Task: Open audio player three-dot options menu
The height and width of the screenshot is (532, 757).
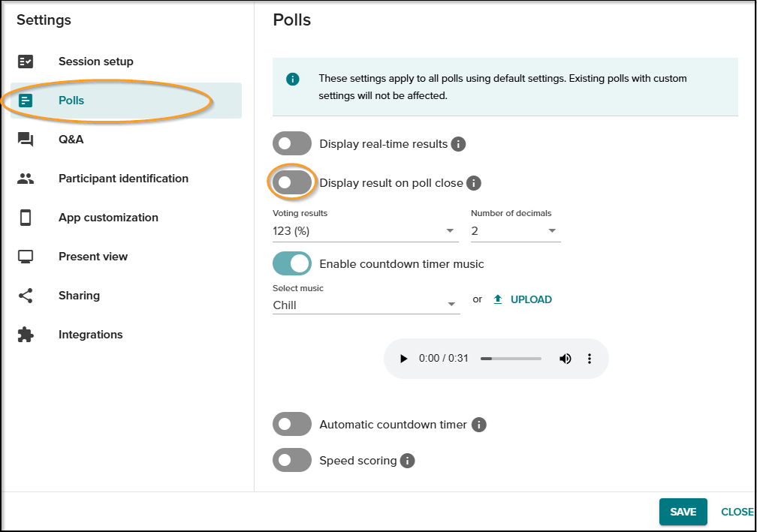Action: 590,359
